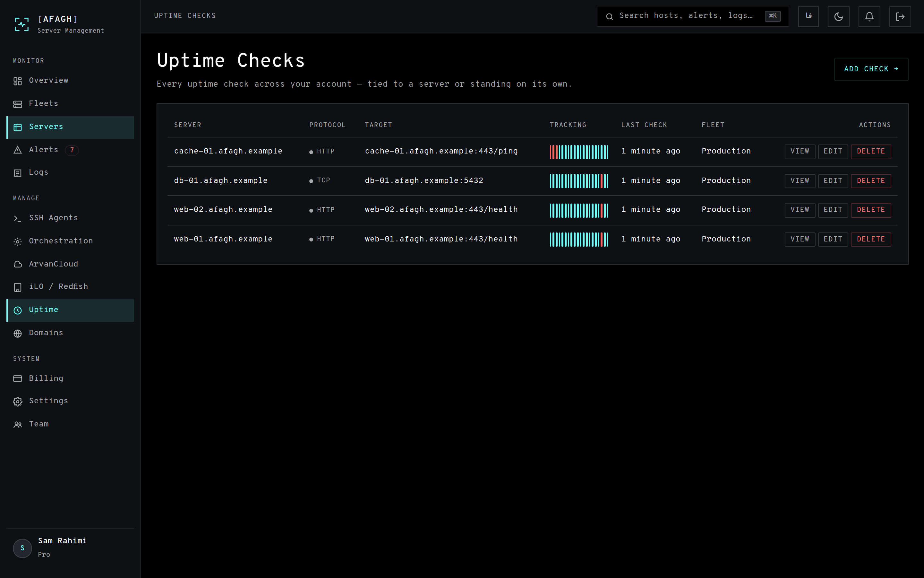Image resolution: width=924 pixels, height=578 pixels.
Task: Click the Domains globe icon
Action: coord(18,333)
